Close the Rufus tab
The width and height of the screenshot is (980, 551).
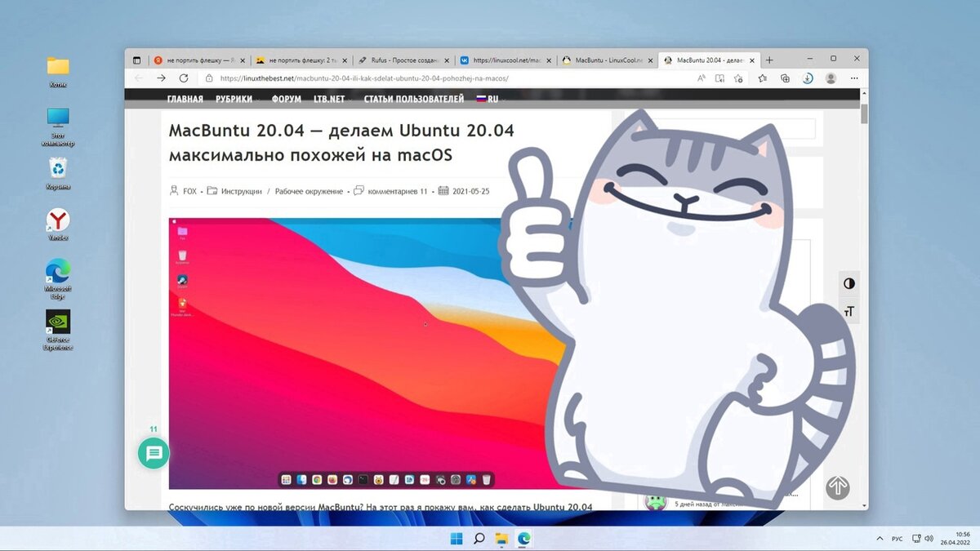(x=446, y=60)
